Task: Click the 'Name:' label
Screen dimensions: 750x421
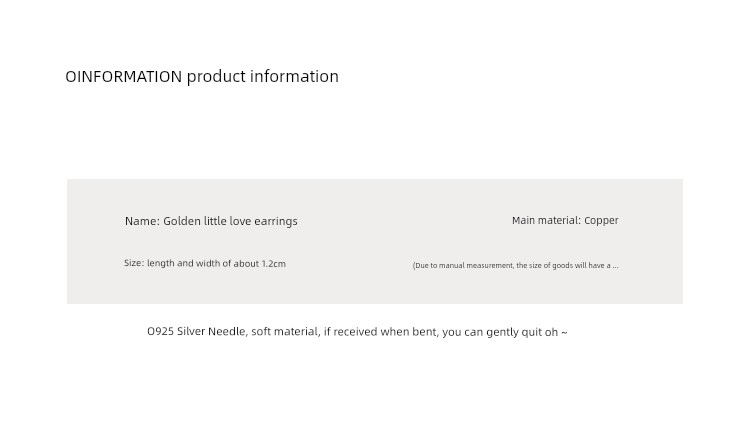Action: (142, 221)
